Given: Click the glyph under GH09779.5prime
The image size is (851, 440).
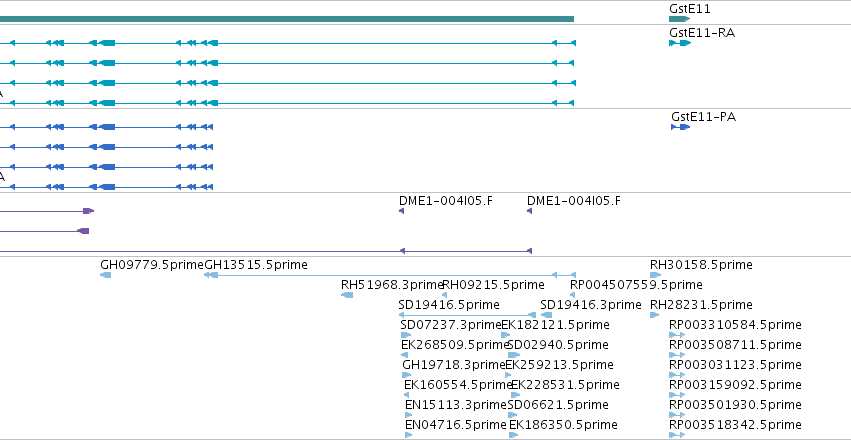Looking at the screenshot, I should click(106, 275).
